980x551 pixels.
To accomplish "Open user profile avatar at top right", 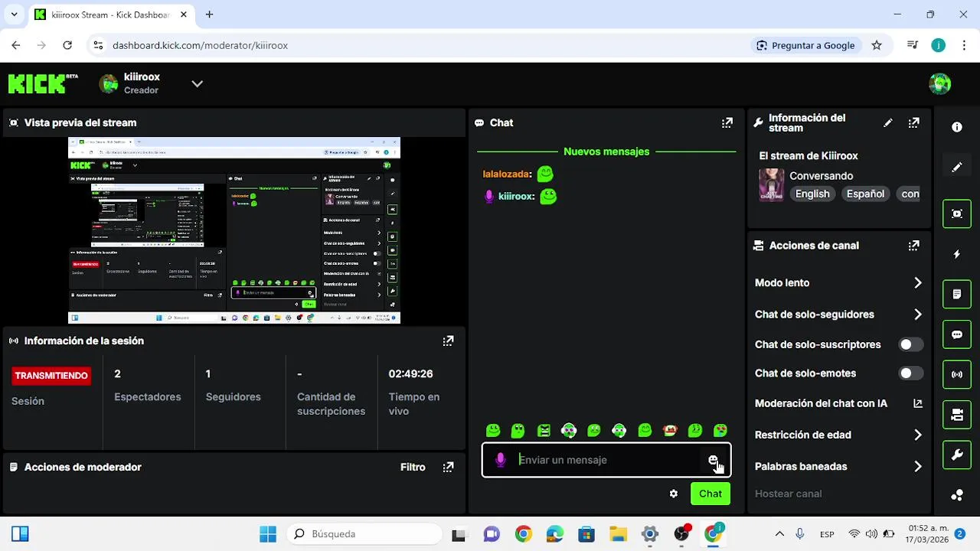I will click(939, 83).
